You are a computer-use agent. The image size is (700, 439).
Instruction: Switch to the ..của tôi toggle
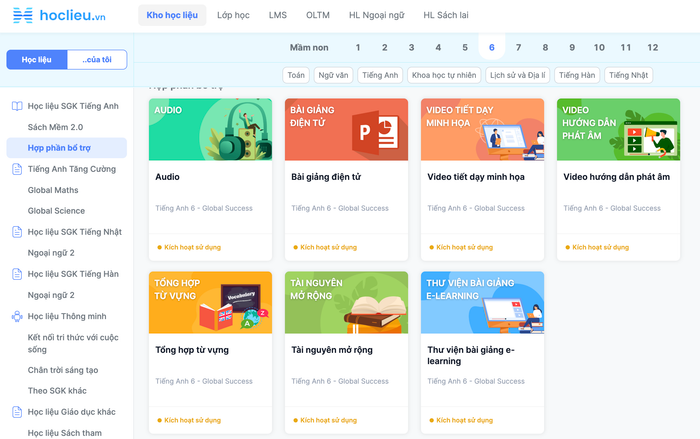click(97, 60)
